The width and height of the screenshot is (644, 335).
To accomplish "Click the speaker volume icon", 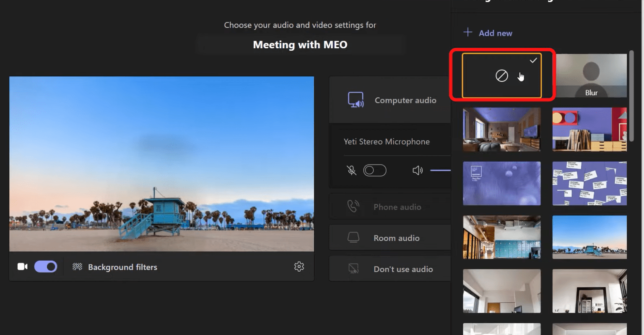I will pos(417,170).
